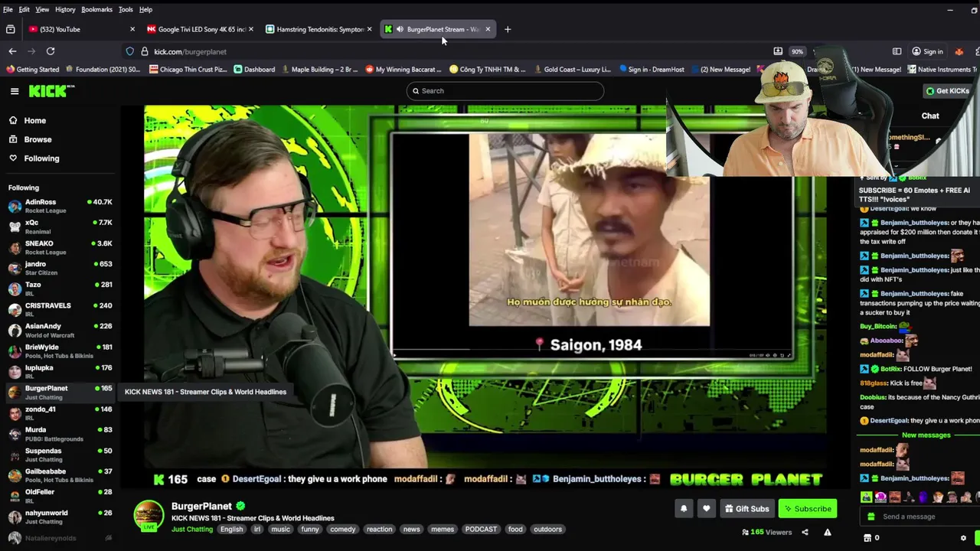The height and width of the screenshot is (551, 980).
Task: Open CRISTRAVELS channel in Following list
Action: pos(60,309)
